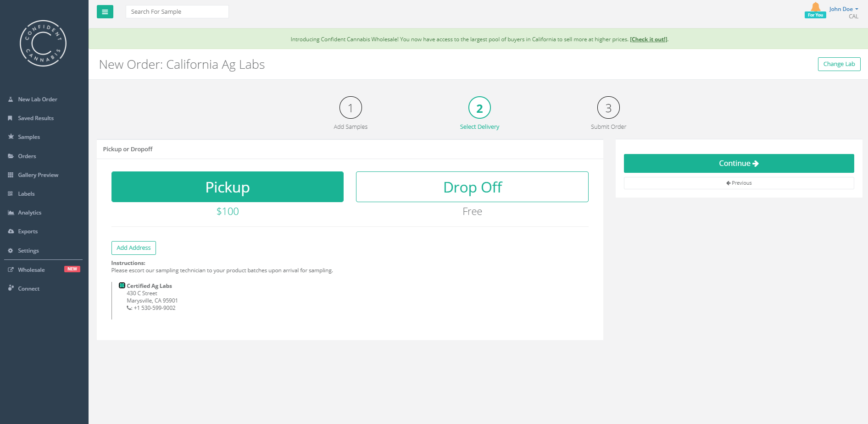Click the folder icon beside Orders
Viewport: 868px width, 424px height.
coord(11,156)
